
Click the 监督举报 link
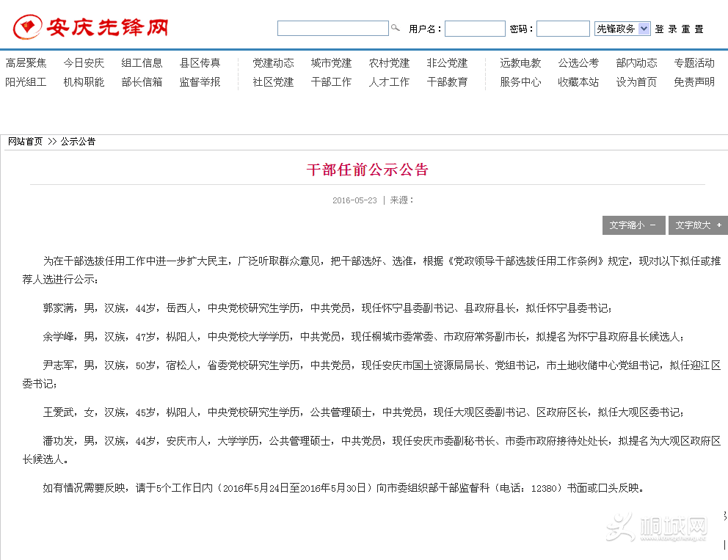[x=200, y=82]
